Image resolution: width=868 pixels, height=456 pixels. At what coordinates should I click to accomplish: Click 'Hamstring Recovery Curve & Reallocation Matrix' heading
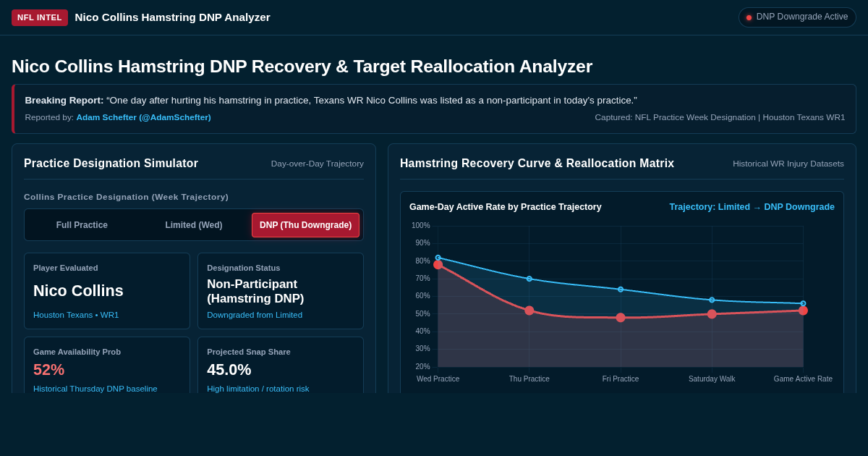(x=537, y=164)
